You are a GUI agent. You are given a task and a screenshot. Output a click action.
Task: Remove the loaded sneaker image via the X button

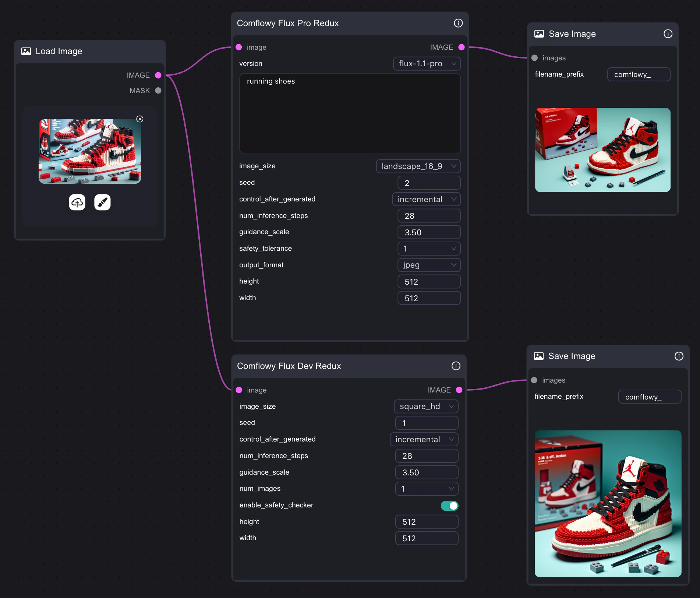pos(140,119)
